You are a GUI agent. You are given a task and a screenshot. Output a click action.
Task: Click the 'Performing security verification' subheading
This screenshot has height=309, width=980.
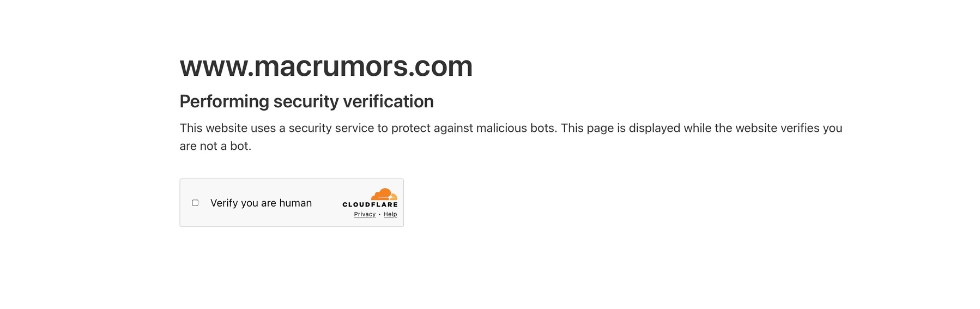(x=306, y=101)
